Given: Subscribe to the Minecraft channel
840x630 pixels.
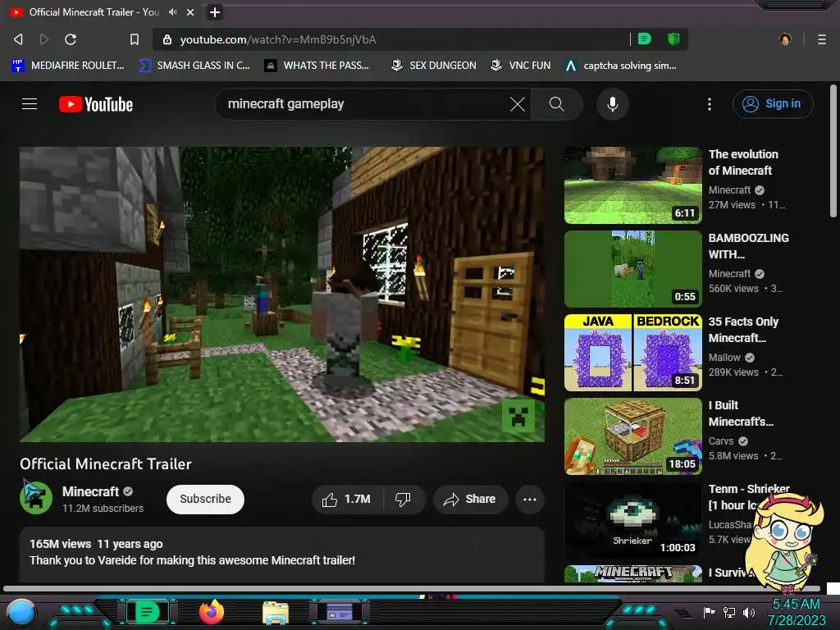Looking at the screenshot, I should tap(205, 500).
